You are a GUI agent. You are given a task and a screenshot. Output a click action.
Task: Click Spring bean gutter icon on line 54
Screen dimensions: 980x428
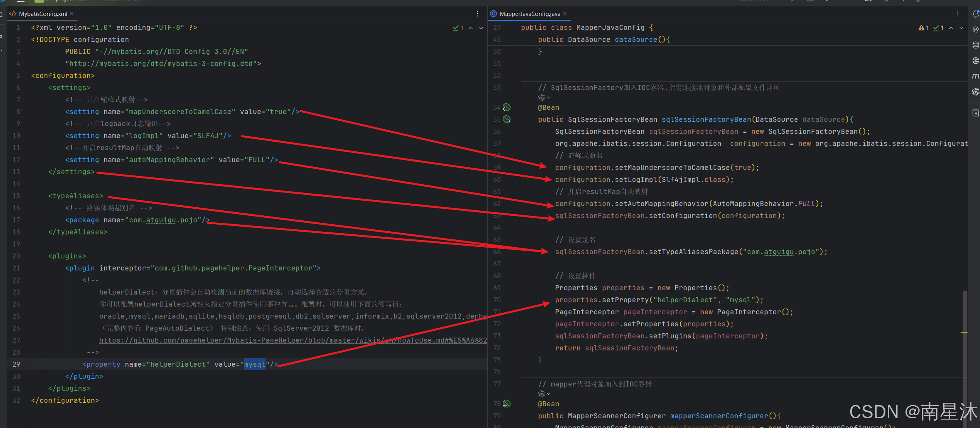point(507,107)
